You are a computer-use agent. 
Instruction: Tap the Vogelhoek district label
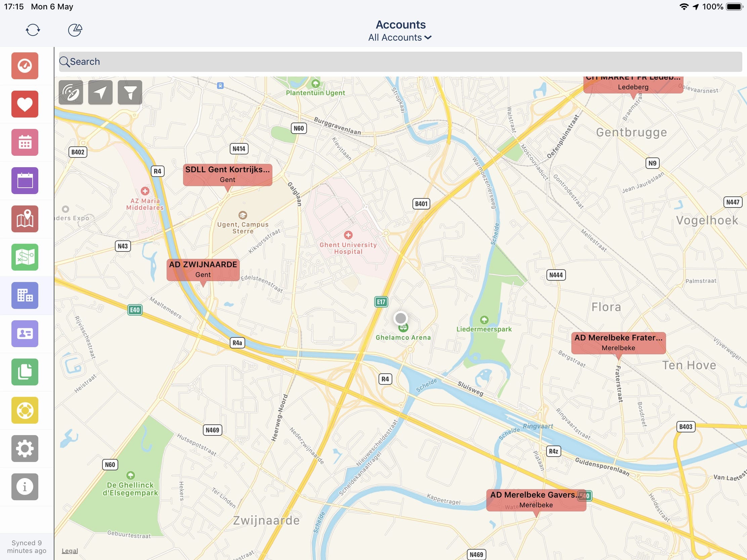(x=707, y=220)
